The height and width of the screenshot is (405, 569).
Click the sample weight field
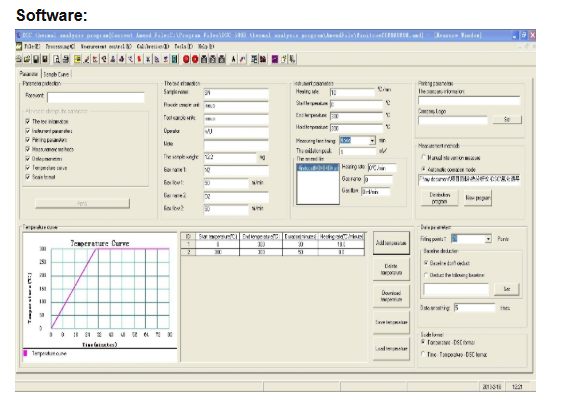(230, 157)
